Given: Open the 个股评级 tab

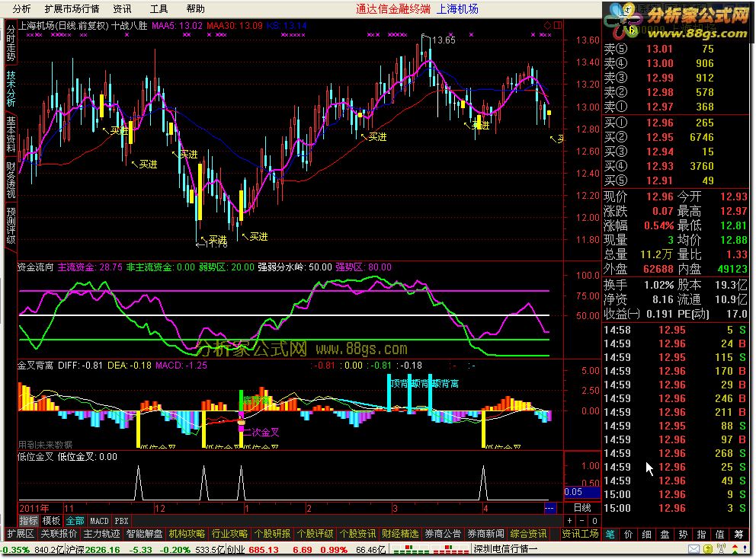Looking at the screenshot, I should [x=315, y=534].
